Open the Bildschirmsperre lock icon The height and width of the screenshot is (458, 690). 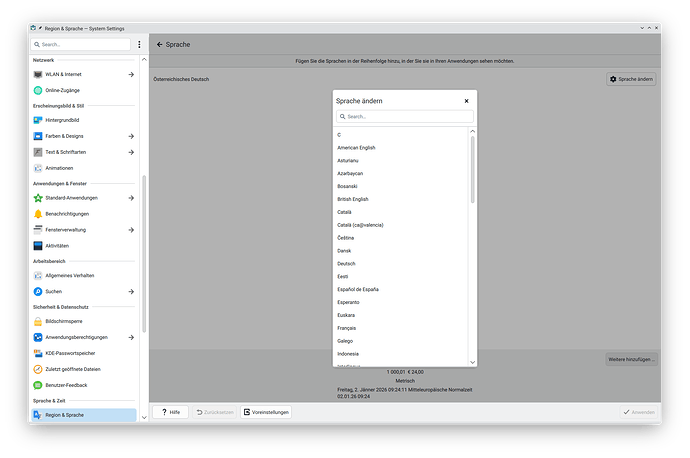coord(38,321)
